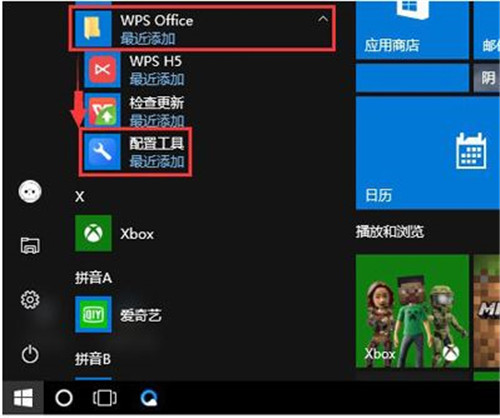Jump to letter X section header
500x418 pixels.
point(80,197)
